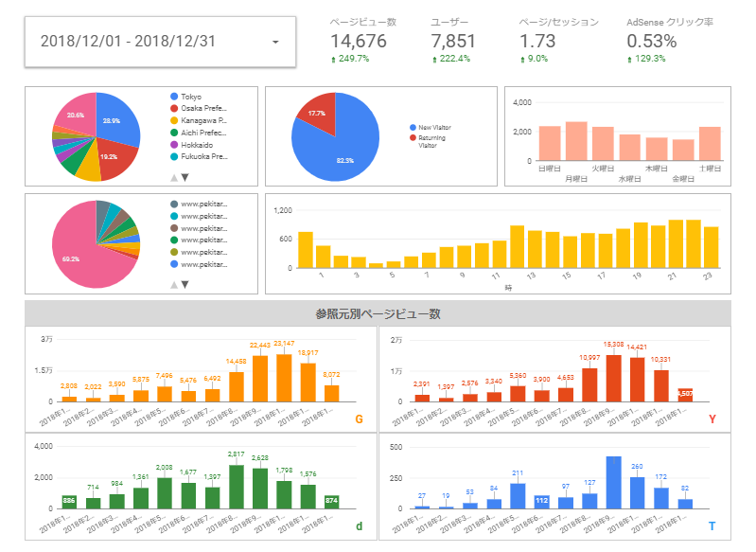The image size is (756, 552).
Task: Click the hour 21 bar in hourly chart
Action: click(676, 243)
